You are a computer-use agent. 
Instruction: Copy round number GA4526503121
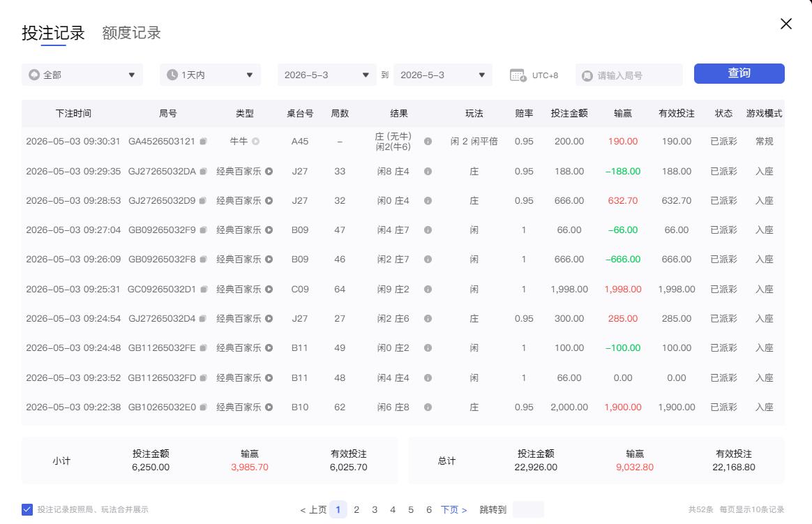click(204, 142)
